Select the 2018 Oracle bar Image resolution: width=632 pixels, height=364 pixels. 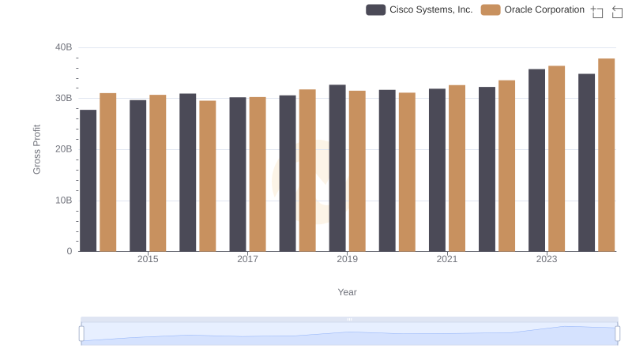click(307, 171)
